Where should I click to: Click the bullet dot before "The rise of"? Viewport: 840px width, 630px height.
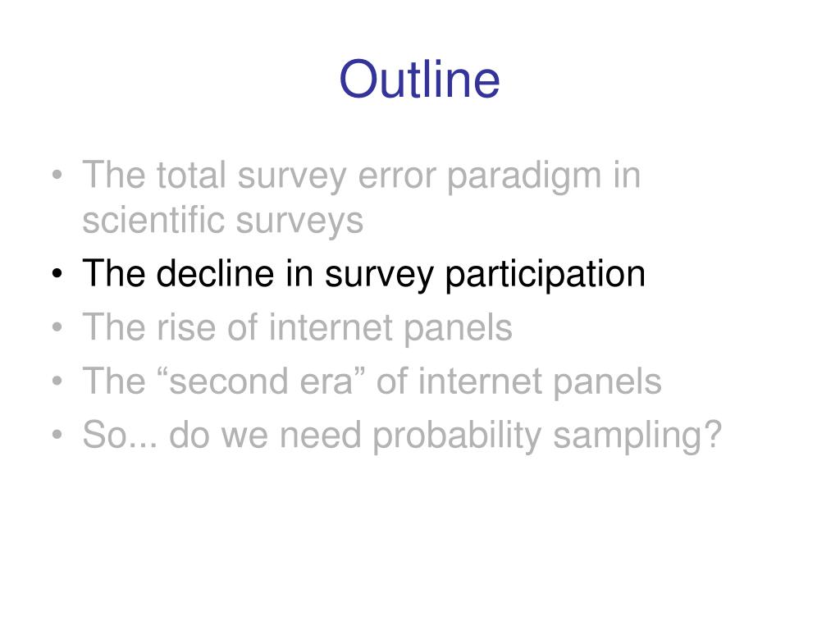57,326
